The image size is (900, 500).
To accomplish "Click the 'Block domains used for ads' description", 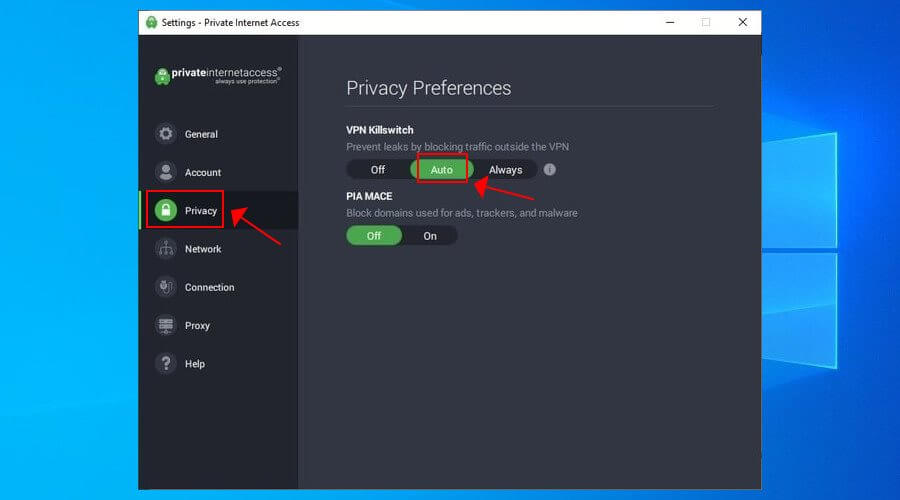I will click(x=462, y=213).
